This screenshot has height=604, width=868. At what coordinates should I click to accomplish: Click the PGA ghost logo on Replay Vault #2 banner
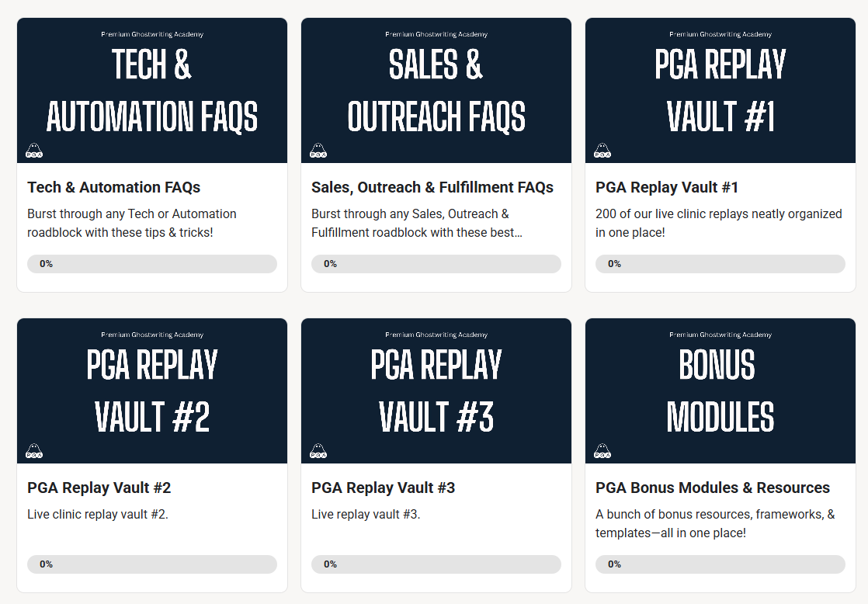(x=34, y=451)
